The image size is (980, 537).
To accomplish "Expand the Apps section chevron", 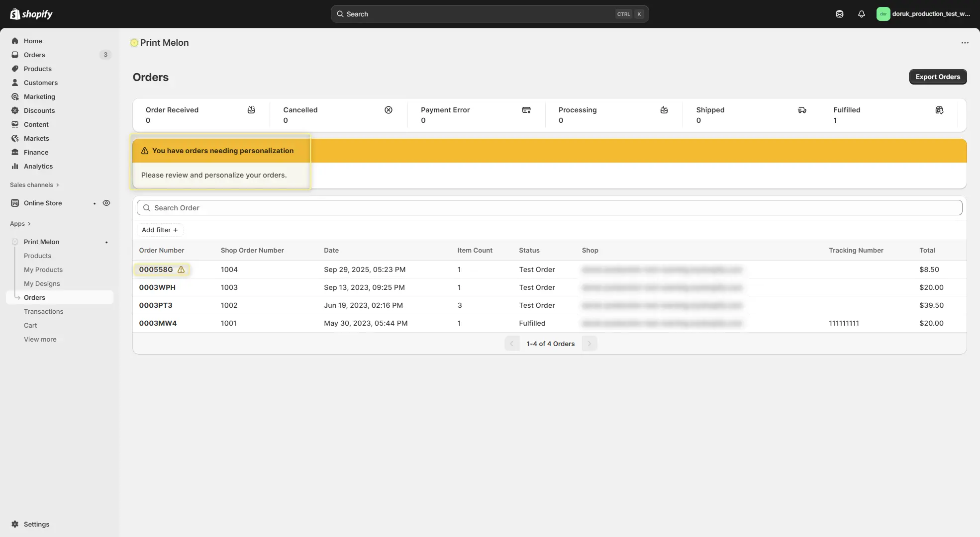I will (x=29, y=224).
